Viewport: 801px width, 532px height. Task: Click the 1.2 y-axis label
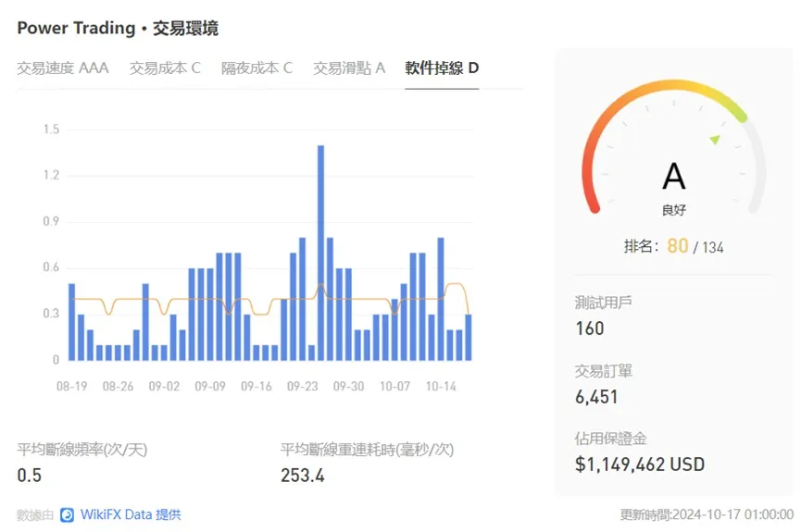(x=51, y=175)
